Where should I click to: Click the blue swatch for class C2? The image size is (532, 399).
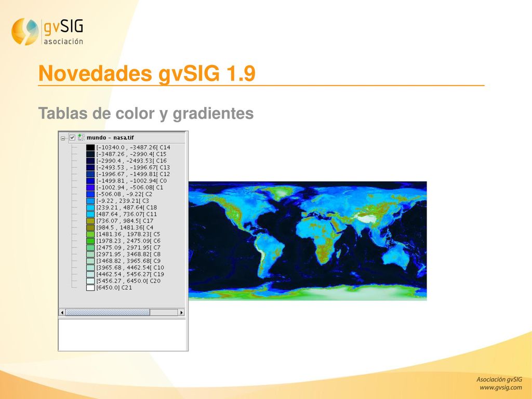point(90,194)
